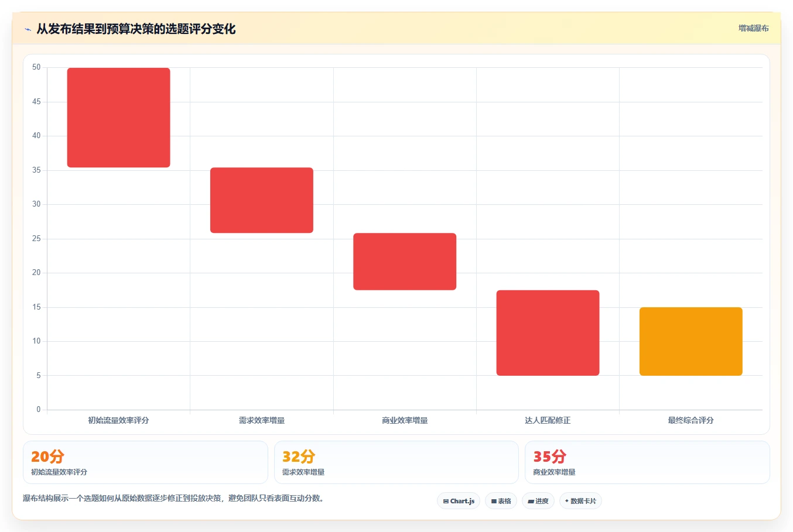Viewport: 793px width, 532px height.
Task: Click the x-axis label 需求效率增量
Action: point(262,420)
